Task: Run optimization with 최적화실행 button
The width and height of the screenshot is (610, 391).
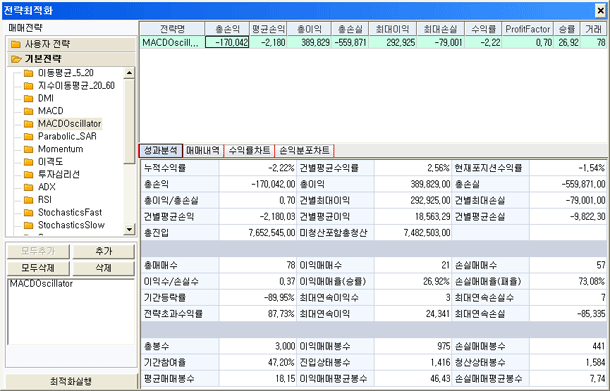Action: tap(71, 381)
